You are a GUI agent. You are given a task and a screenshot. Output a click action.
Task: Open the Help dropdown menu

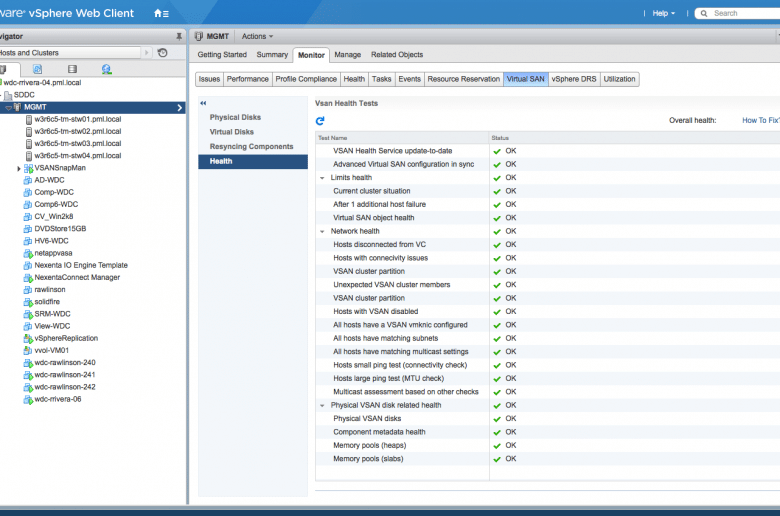click(664, 13)
